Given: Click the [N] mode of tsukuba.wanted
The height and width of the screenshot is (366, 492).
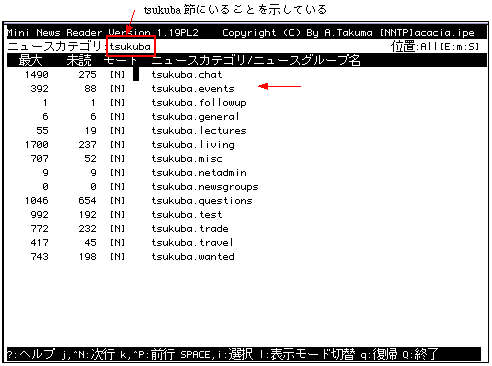Looking at the screenshot, I should pyautogui.click(x=117, y=256).
